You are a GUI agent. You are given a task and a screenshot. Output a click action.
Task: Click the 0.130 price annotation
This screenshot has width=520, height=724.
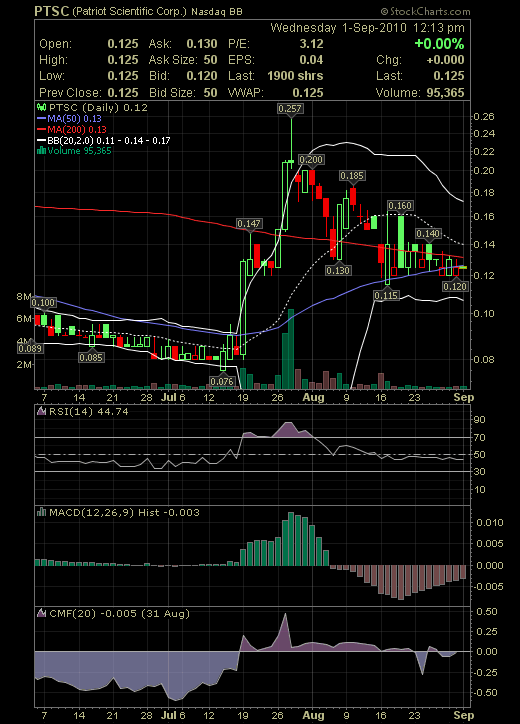pos(338,270)
